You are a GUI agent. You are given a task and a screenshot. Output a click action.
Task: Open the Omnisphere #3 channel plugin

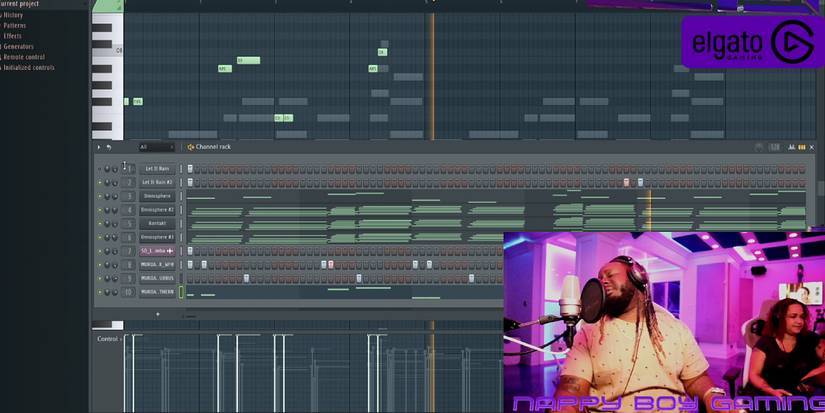(x=157, y=237)
